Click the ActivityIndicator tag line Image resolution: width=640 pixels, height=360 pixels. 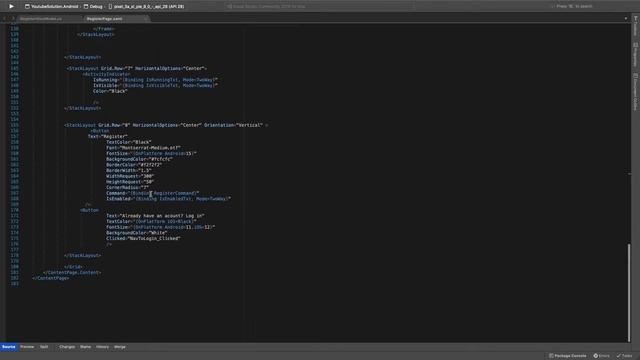pos(107,74)
